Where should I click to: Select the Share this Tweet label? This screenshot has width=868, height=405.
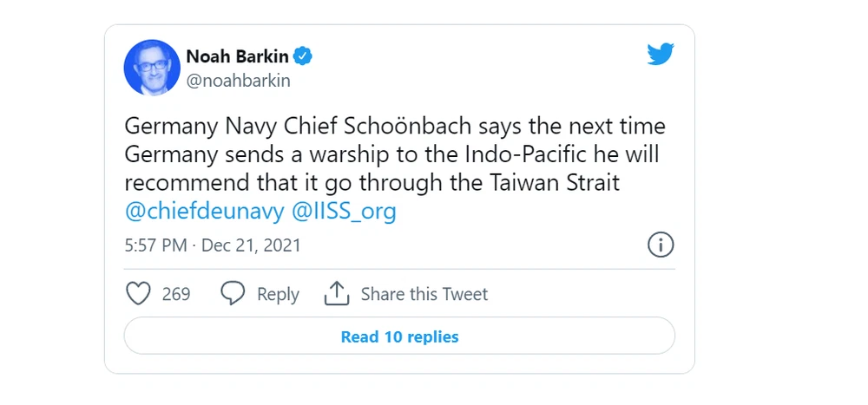click(x=424, y=294)
